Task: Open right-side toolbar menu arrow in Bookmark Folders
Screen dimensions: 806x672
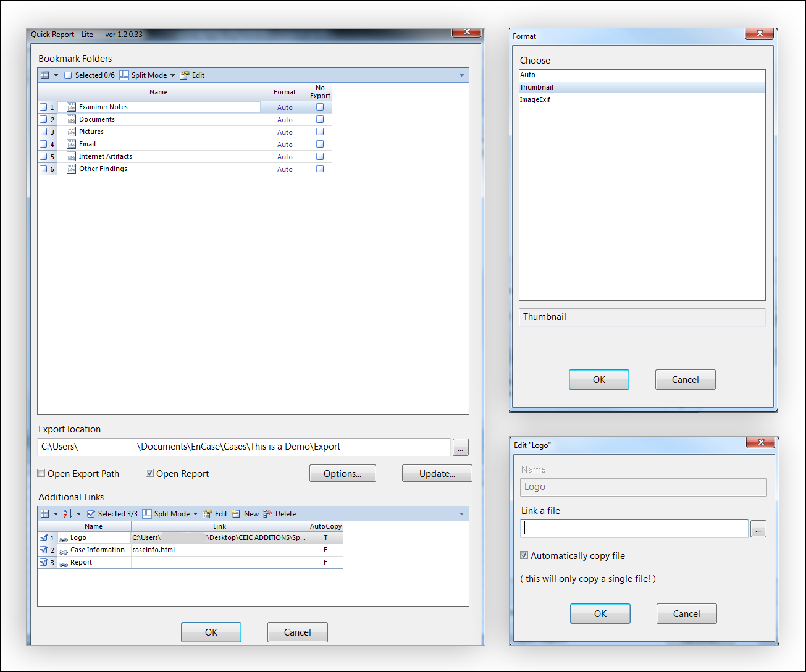Action: [x=462, y=75]
